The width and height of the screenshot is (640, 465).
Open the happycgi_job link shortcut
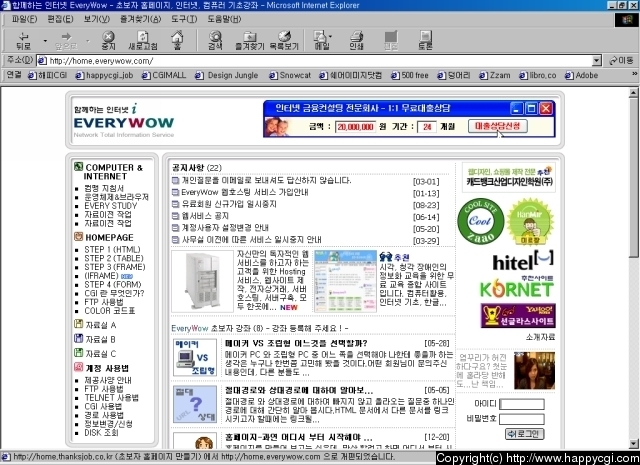click(x=104, y=76)
